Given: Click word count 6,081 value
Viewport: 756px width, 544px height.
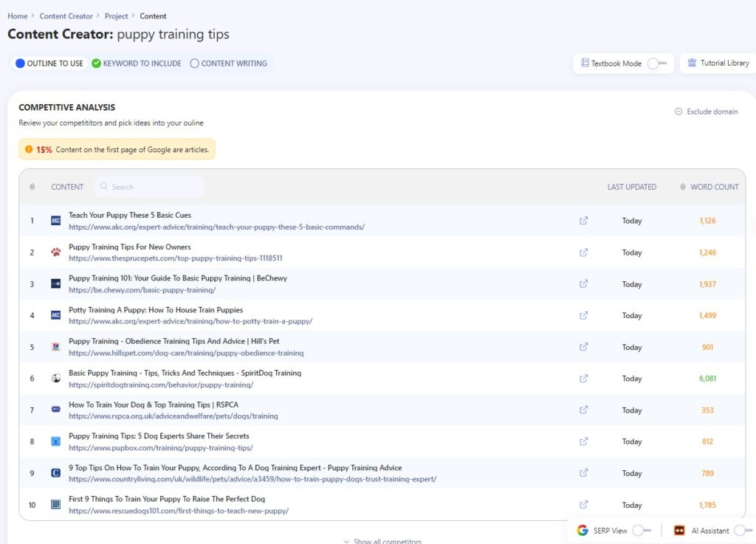Looking at the screenshot, I should coord(707,379).
